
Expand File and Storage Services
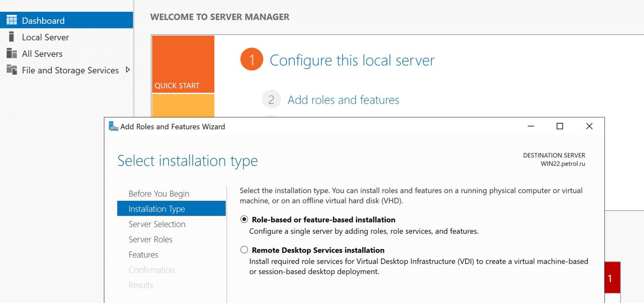pyautogui.click(x=129, y=70)
